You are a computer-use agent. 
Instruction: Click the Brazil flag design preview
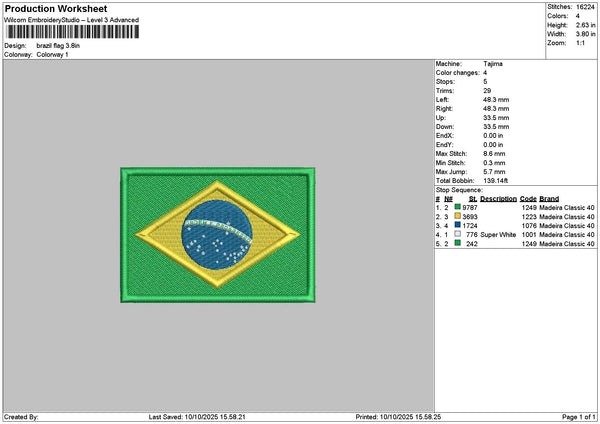(218, 235)
